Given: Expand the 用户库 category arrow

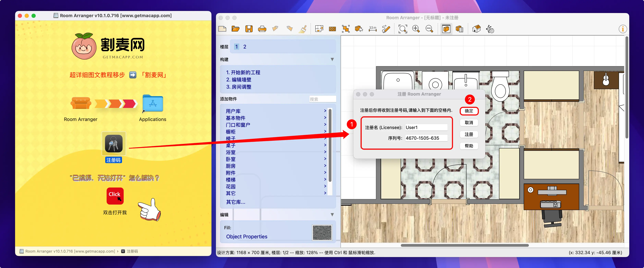Looking at the screenshot, I should tap(325, 111).
